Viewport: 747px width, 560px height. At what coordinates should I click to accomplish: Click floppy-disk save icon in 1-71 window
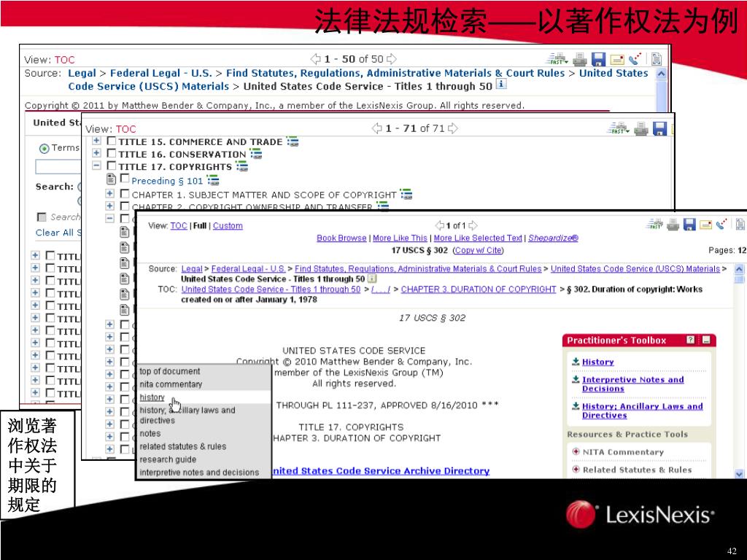pyautogui.click(x=659, y=128)
